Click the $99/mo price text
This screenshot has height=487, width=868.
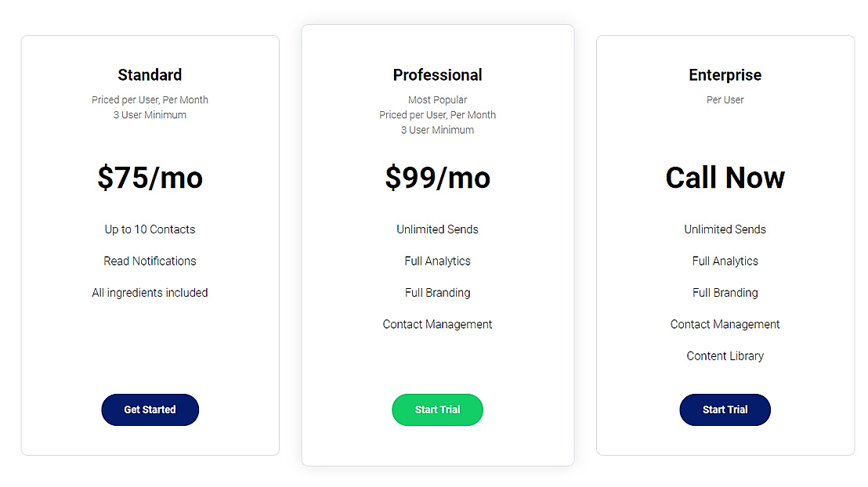pyautogui.click(x=437, y=178)
